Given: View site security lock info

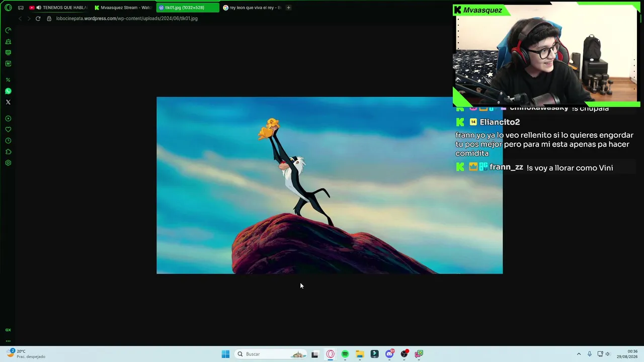Looking at the screenshot, I should click(x=49, y=19).
